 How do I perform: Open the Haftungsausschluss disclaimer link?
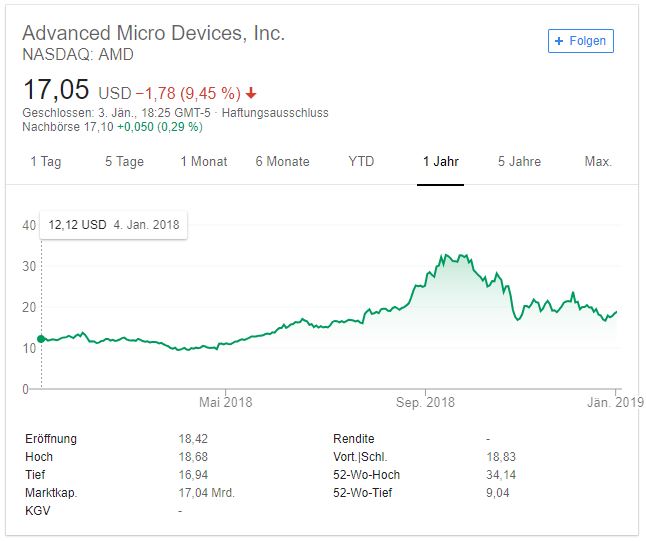[275, 113]
